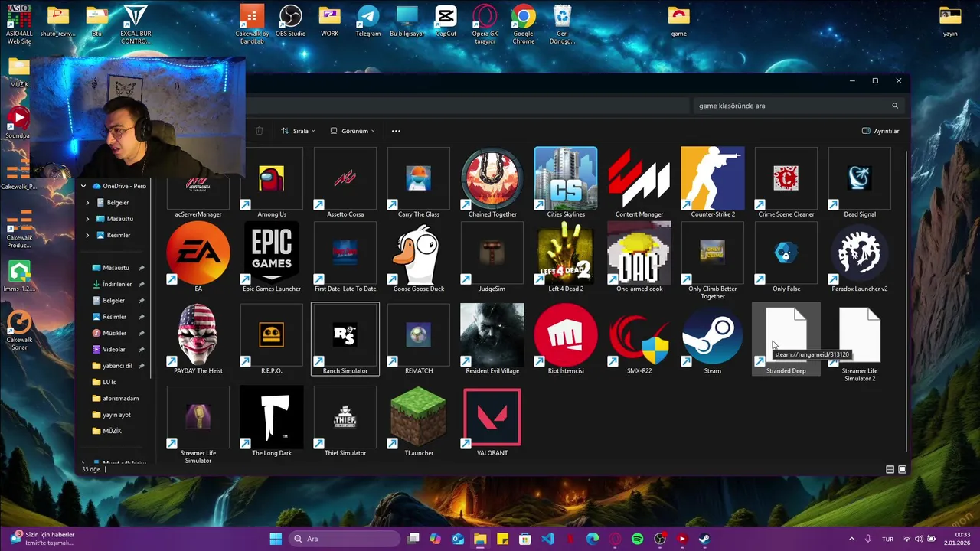
Task: Select the One-armed cook icon
Action: 639,253
